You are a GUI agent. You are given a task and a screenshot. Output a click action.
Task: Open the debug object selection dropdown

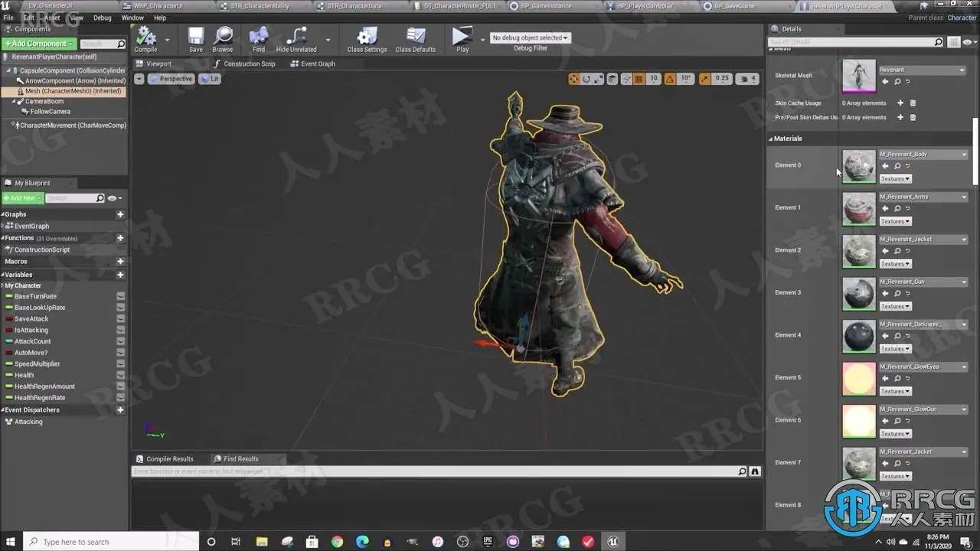coord(531,37)
